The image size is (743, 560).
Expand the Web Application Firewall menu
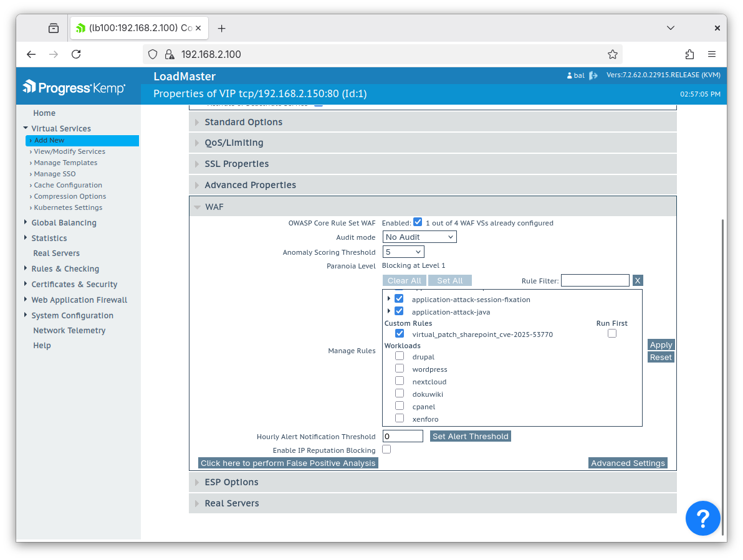click(x=79, y=300)
